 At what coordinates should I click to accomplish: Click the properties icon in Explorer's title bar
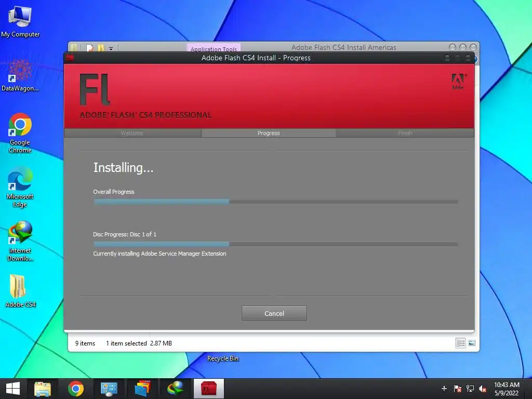(x=89, y=48)
